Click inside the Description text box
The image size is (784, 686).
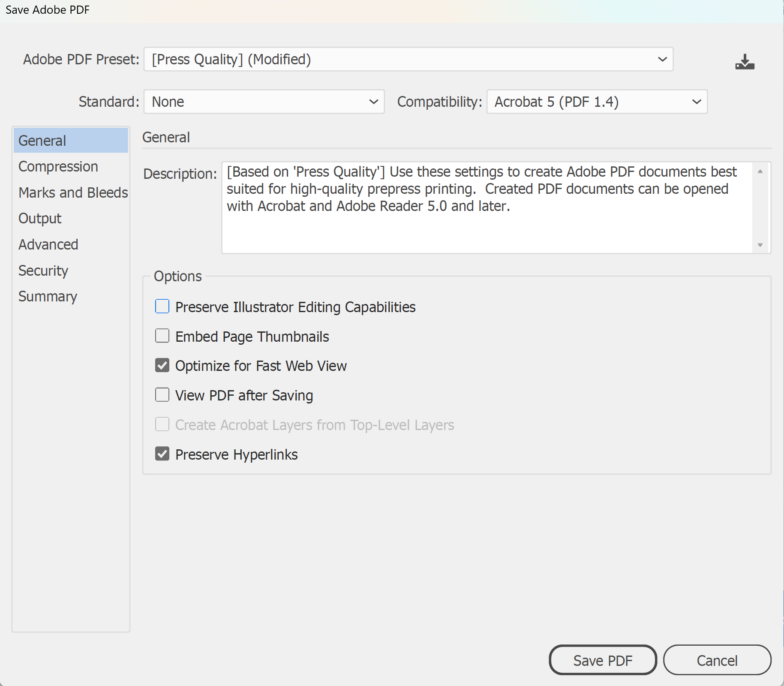click(x=487, y=208)
